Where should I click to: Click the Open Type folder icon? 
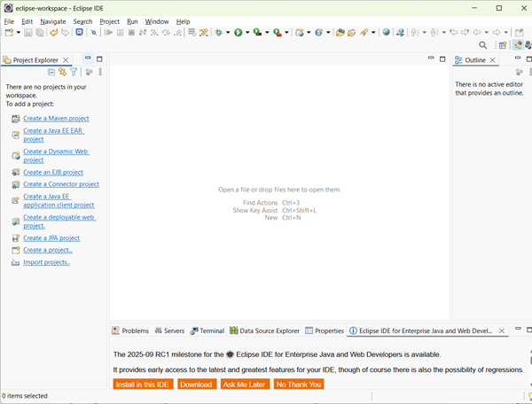coord(340,33)
